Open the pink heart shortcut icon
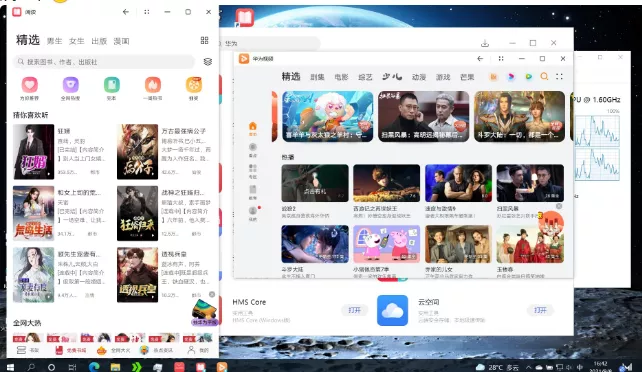 click(x=29, y=85)
